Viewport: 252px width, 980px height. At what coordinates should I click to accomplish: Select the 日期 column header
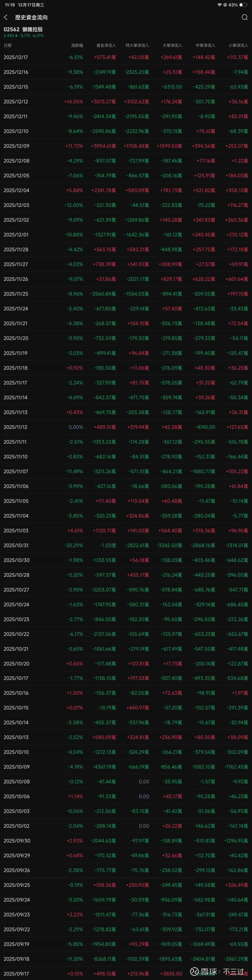point(8,45)
